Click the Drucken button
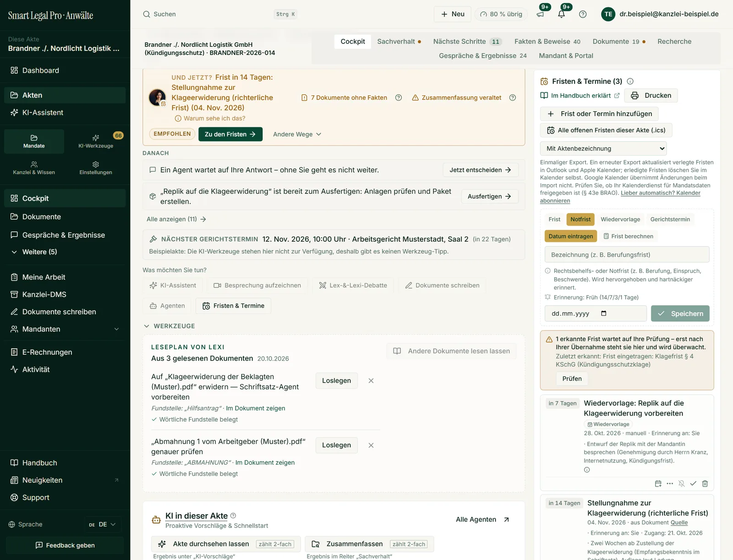 coord(651,95)
